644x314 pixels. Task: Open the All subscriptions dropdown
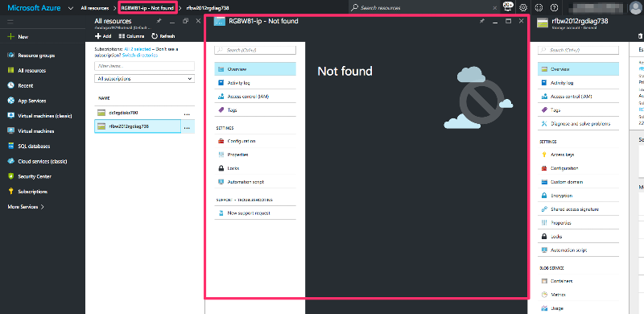tap(145, 79)
